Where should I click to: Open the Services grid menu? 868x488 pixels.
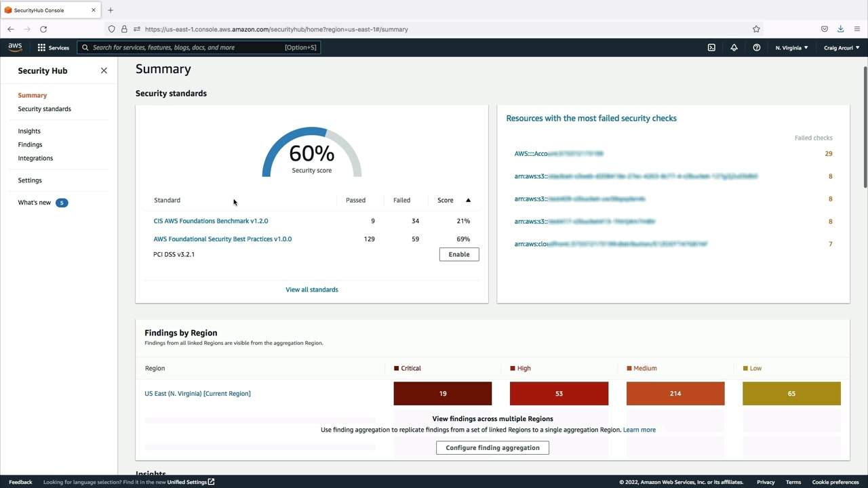[41, 47]
